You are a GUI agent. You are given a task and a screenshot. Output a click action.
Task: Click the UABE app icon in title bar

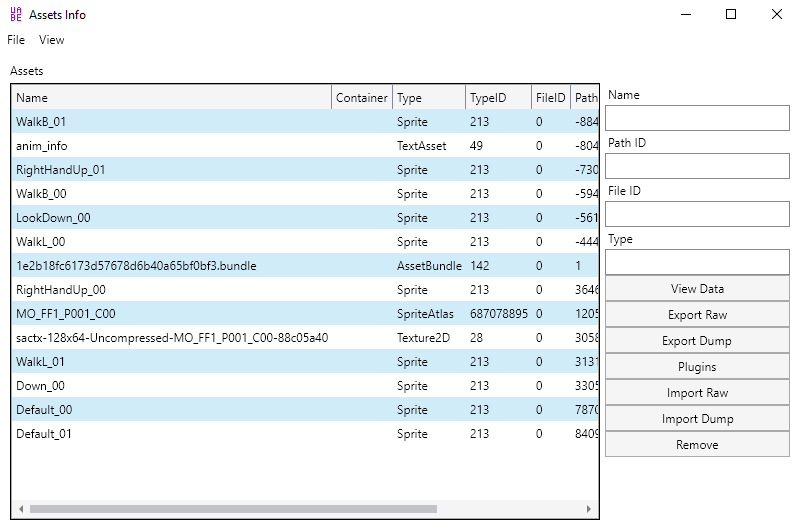coord(15,15)
